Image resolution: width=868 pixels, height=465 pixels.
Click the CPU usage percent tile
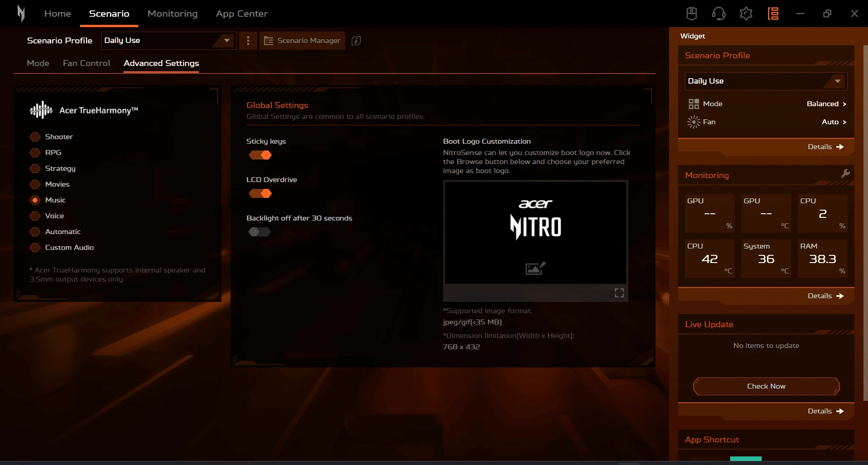coord(823,214)
